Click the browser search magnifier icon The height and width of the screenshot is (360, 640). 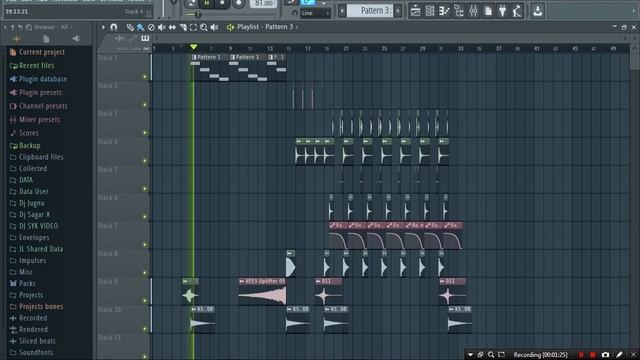pos(29,27)
